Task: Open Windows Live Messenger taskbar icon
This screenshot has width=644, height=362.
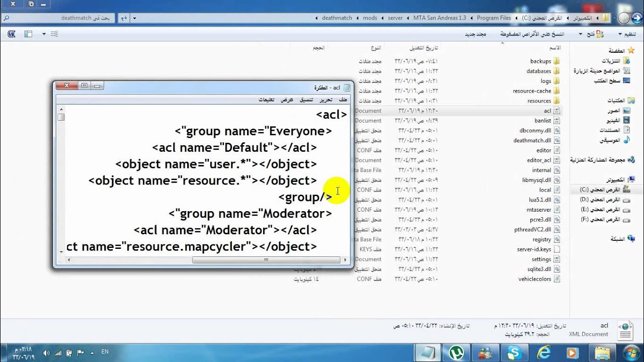Action: 486,352
